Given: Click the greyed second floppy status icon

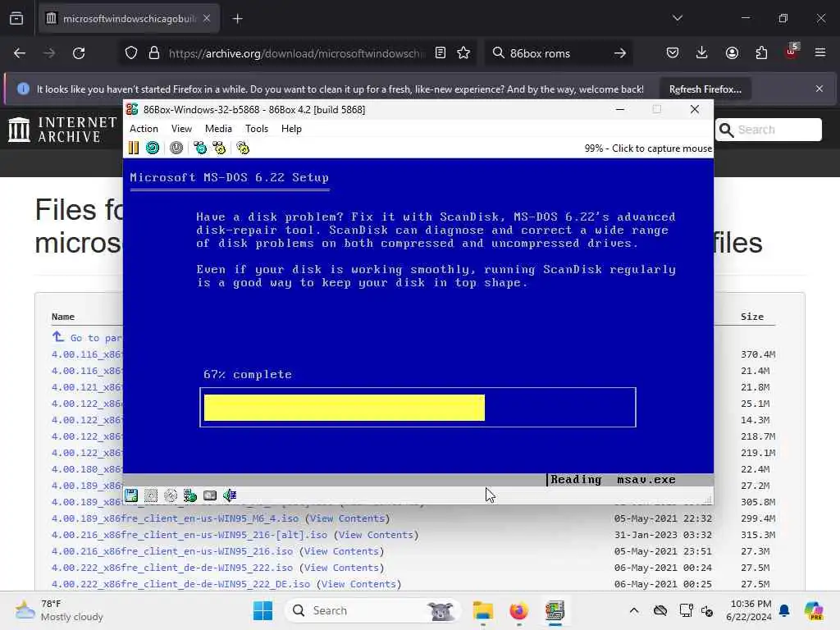Looking at the screenshot, I should coord(151,495).
